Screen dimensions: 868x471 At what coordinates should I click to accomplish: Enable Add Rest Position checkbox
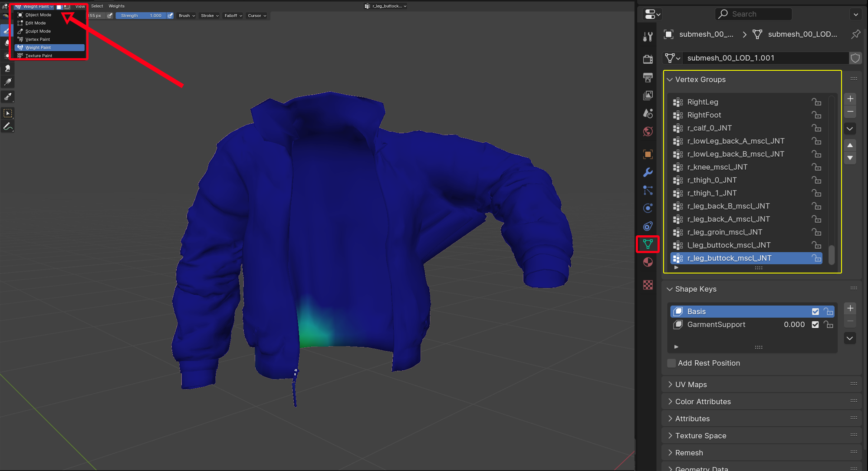(x=671, y=363)
